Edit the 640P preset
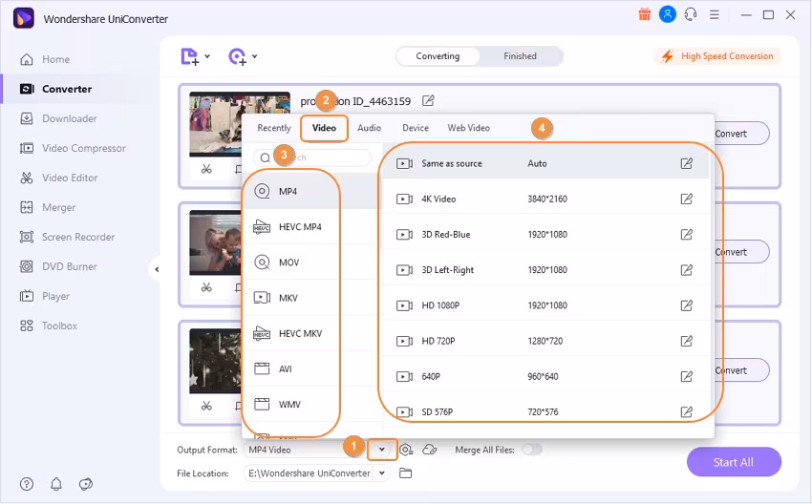The image size is (812, 504). 686,376
